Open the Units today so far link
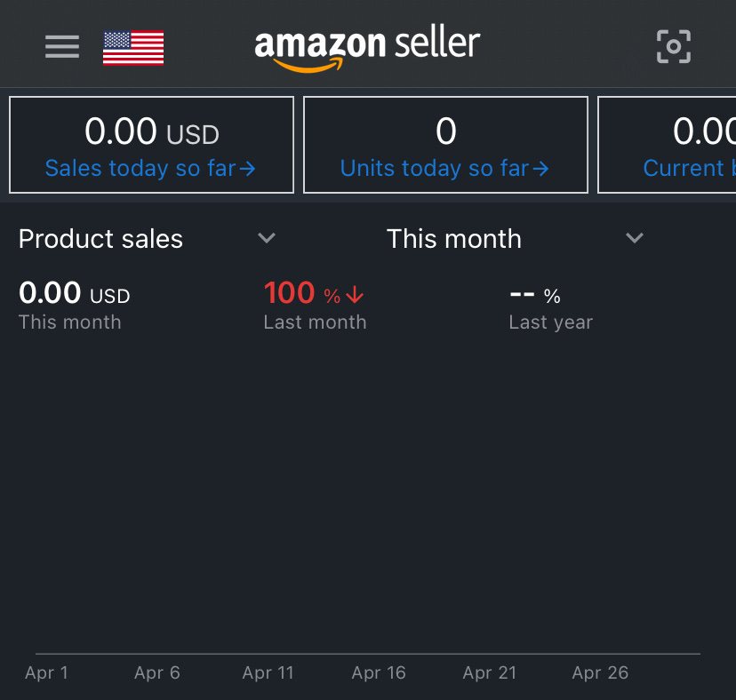736x700 pixels. coord(435,169)
